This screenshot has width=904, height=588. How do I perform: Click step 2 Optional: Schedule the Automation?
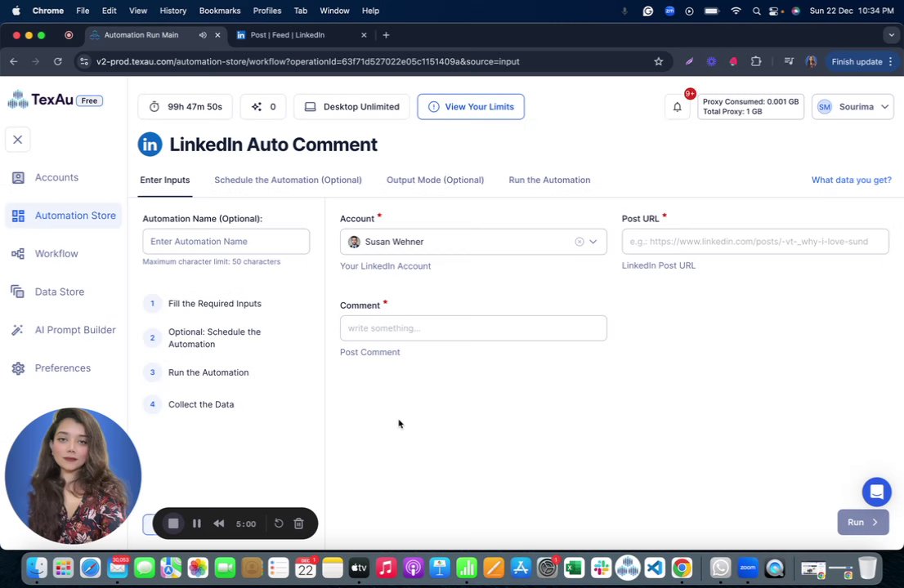pos(203,338)
